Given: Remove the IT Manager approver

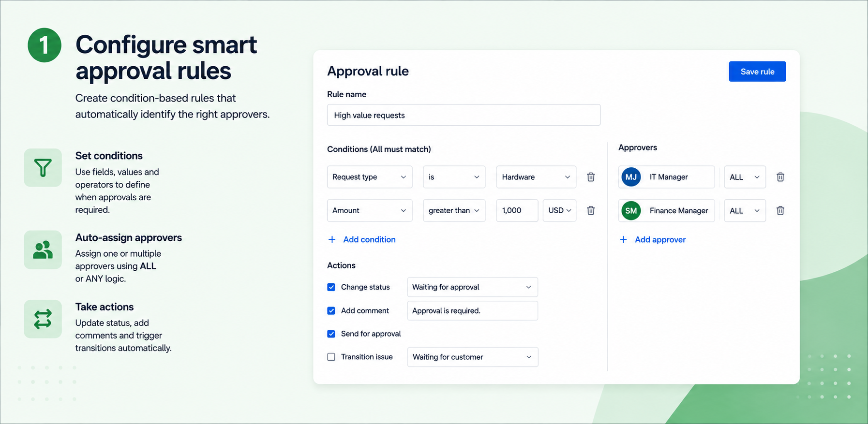Looking at the screenshot, I should tap(780, 177).
